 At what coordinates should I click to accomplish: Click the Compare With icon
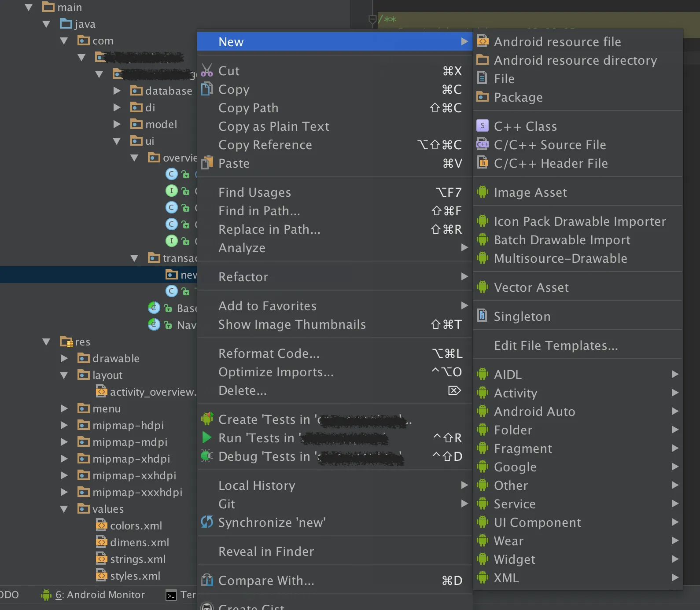(207, 580)
